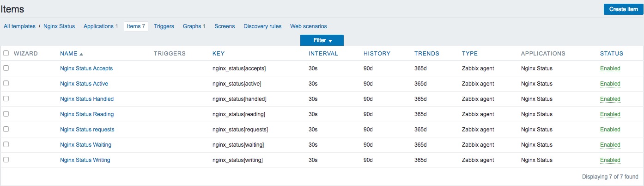Click the Items page heading
Image resolution: width=644 pixels, height=186 pixels.
pos(12,9)
